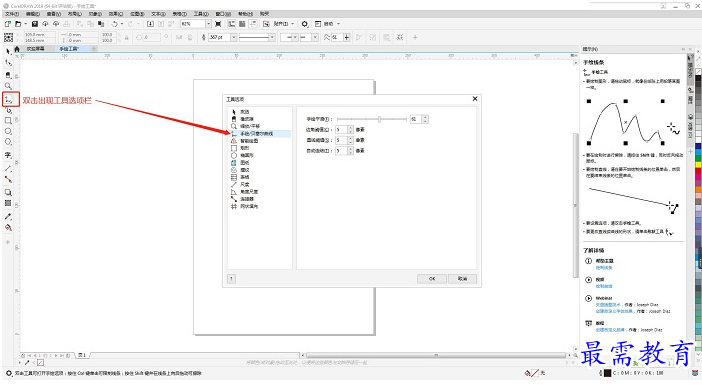Open the tutorial link by Joseph Diaz
This screenshot has width=702, height=385.
[x=610, y=330]
